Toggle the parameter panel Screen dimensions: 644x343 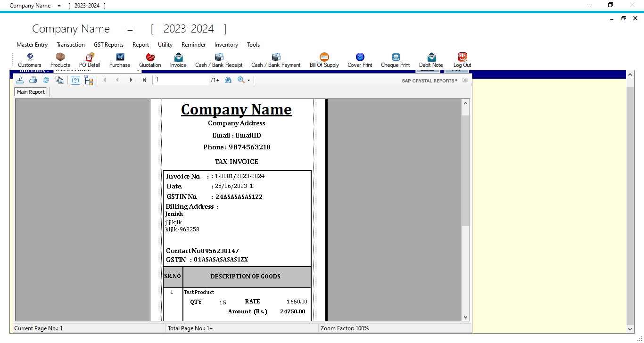click(x=75, y=80)
